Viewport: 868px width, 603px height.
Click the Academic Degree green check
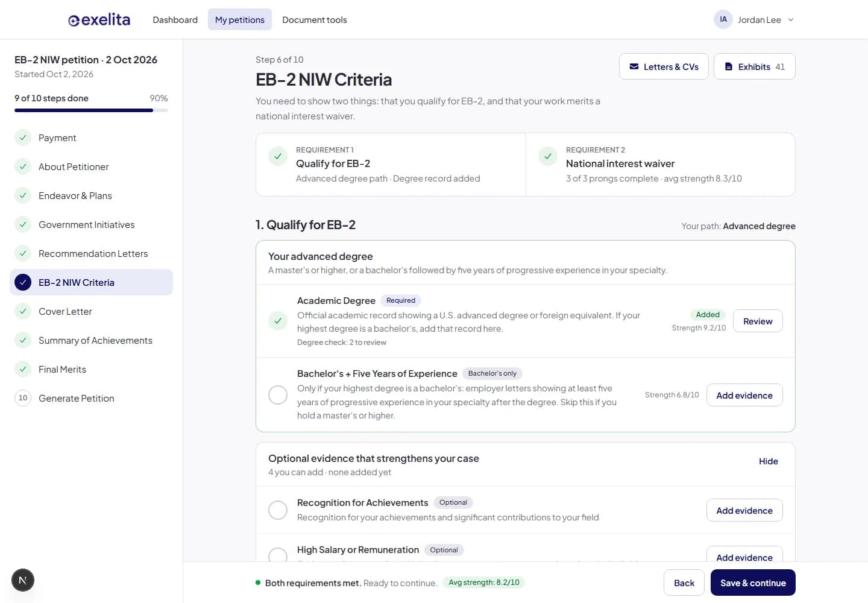[278, 321]
